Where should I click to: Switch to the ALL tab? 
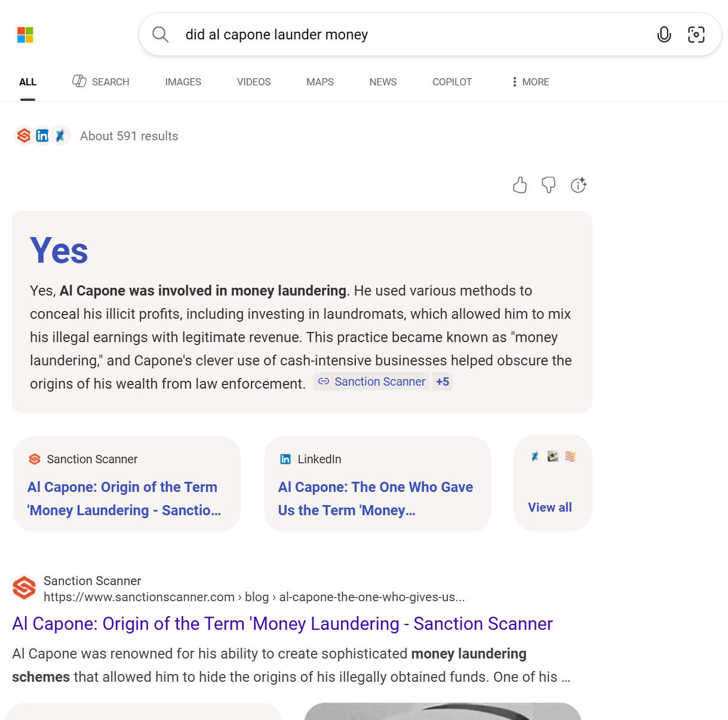coord(27,82)
